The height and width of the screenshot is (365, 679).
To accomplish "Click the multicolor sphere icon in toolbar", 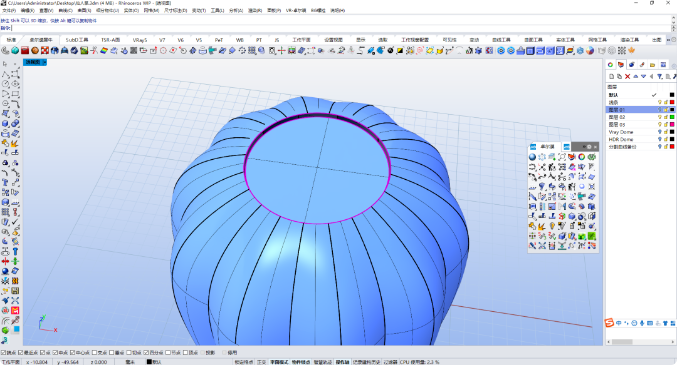I will point(590,51).
